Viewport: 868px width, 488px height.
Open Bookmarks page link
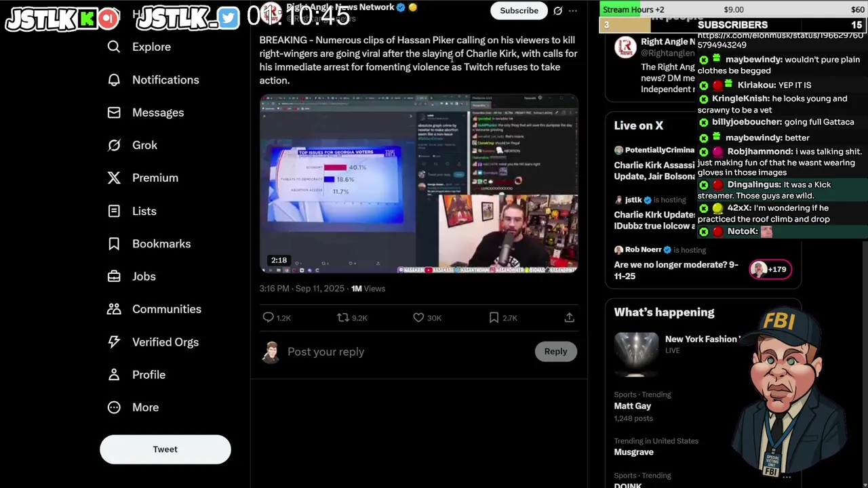[161, 243]
